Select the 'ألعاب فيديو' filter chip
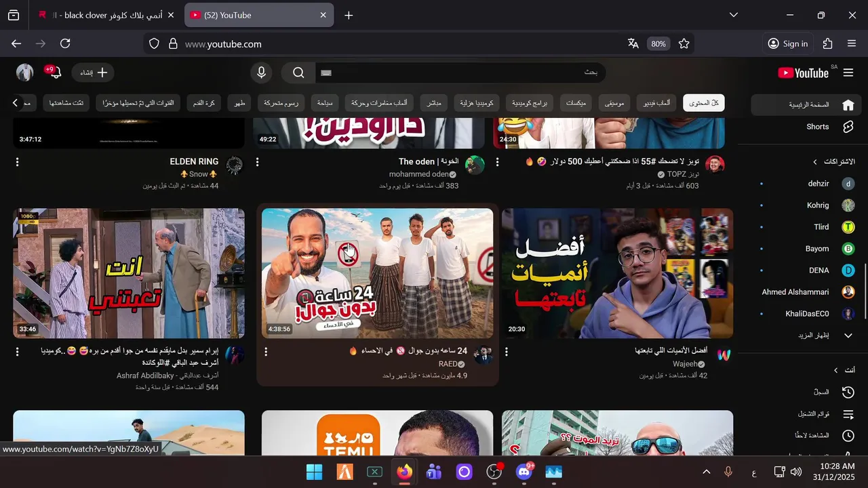Viewport: 868px width, 488px height. 657,103
